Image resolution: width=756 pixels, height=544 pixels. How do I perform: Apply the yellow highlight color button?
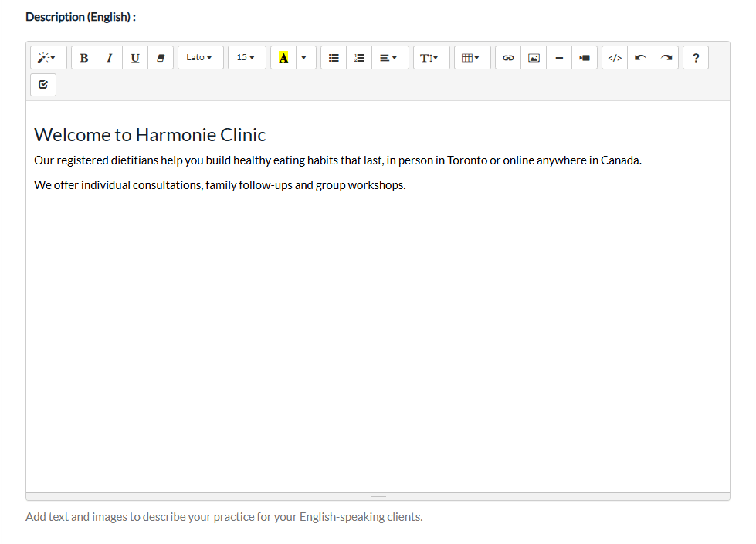(x=283, y=58)
